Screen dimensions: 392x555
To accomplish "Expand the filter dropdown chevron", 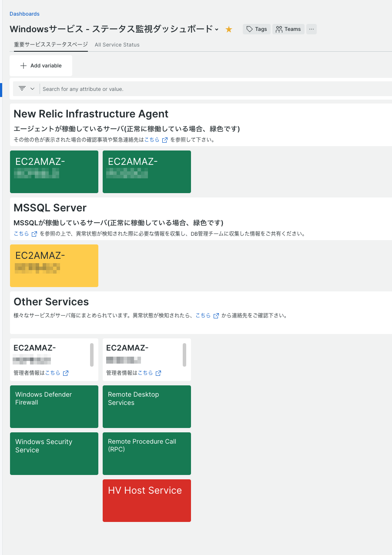I will pyautogui.click(x=32, y=89).
